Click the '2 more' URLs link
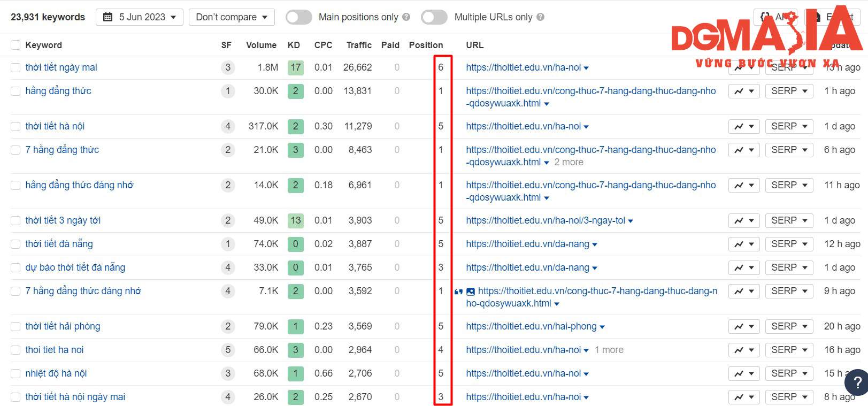 tap(569, 162)
